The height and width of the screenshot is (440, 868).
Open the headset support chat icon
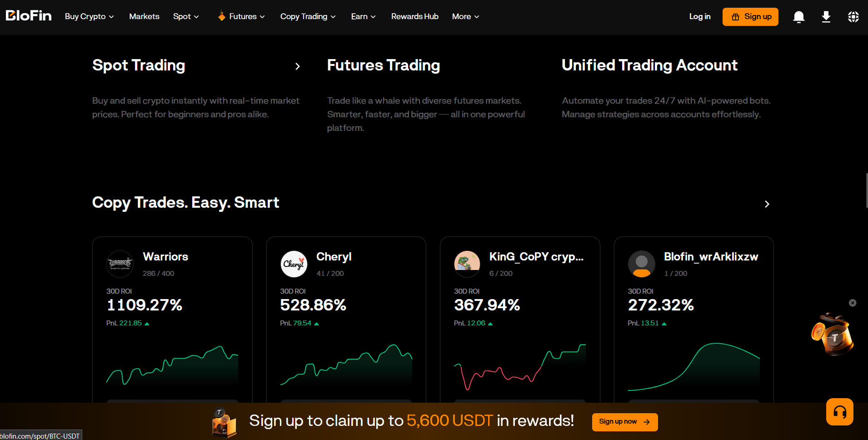pyautogui.click(x=839, y=412)
